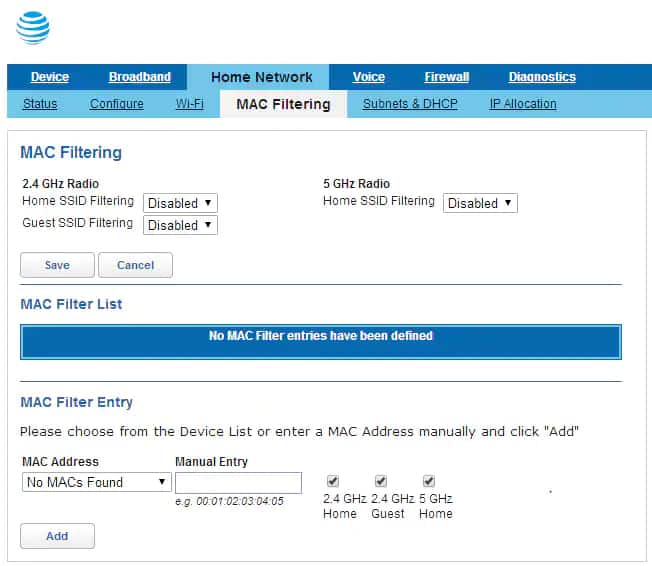
Task: Click the AT&T globe logo
Action: [32, 27]
